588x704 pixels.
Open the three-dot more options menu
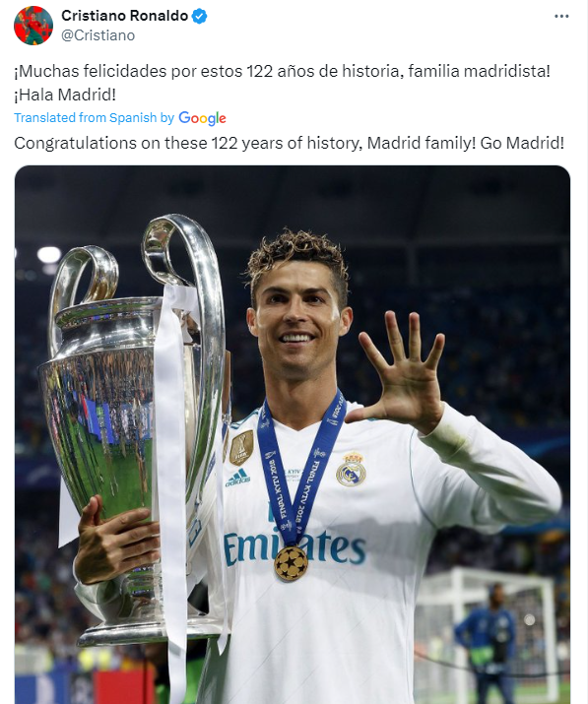[561, 16]
